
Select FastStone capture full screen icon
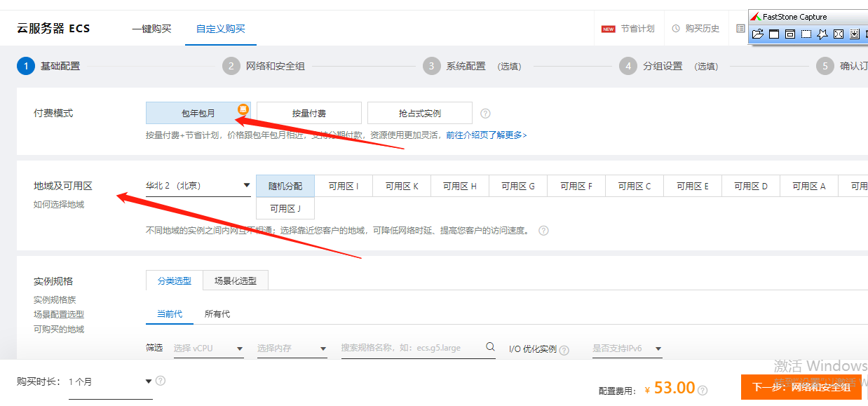click(x=839, y=34)
